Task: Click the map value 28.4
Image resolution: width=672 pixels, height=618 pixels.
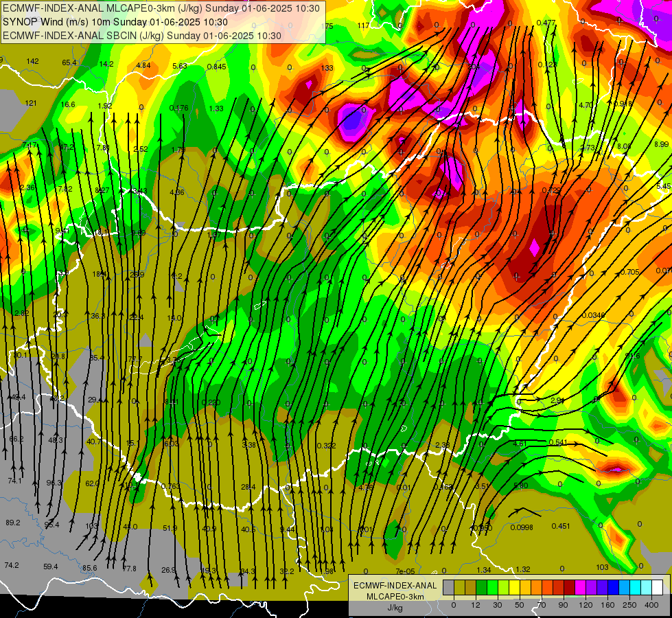Action: (248, 487)
